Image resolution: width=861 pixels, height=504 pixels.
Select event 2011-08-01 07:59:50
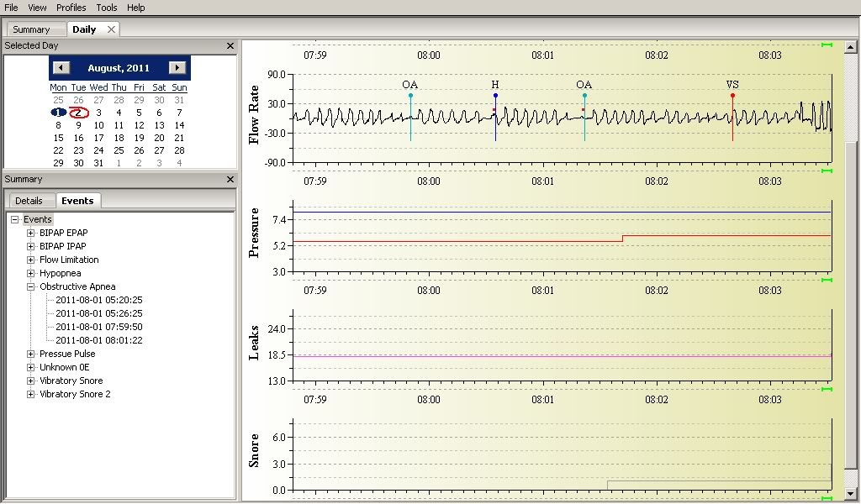pos(99,327)
